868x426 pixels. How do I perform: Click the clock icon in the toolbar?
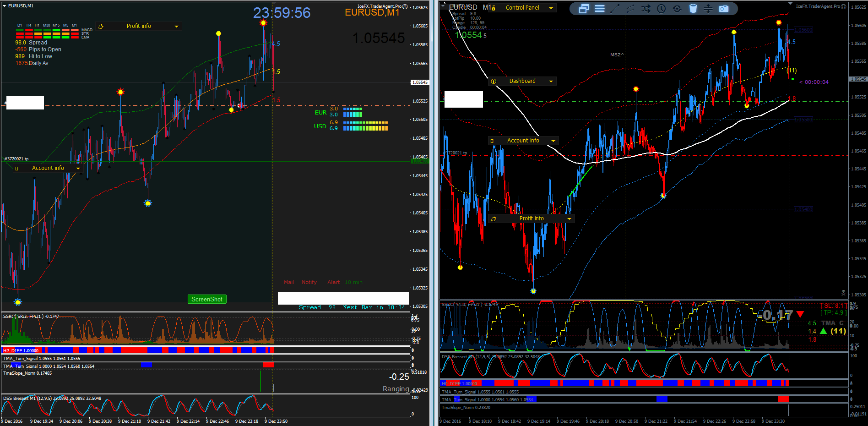coord(662,9)
